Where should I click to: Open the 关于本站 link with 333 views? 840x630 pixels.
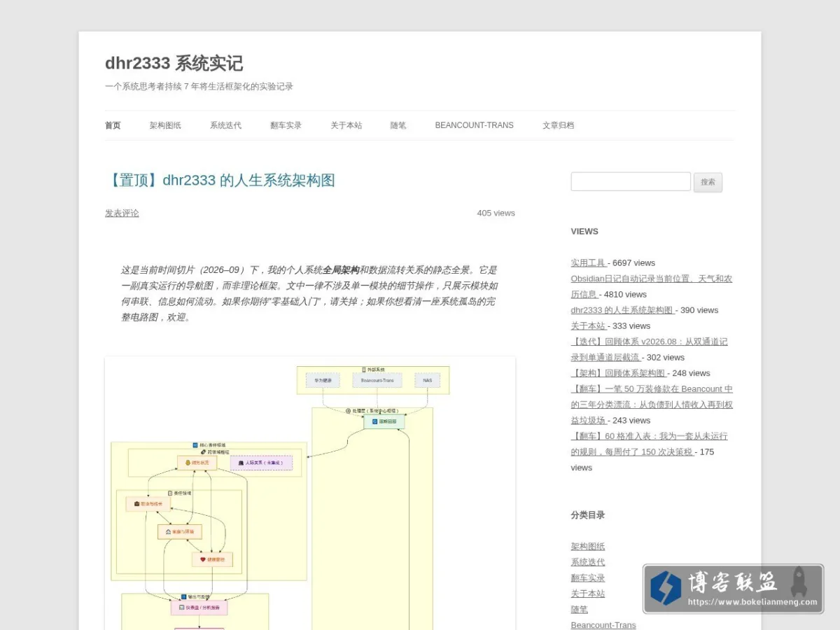[588, 326]
